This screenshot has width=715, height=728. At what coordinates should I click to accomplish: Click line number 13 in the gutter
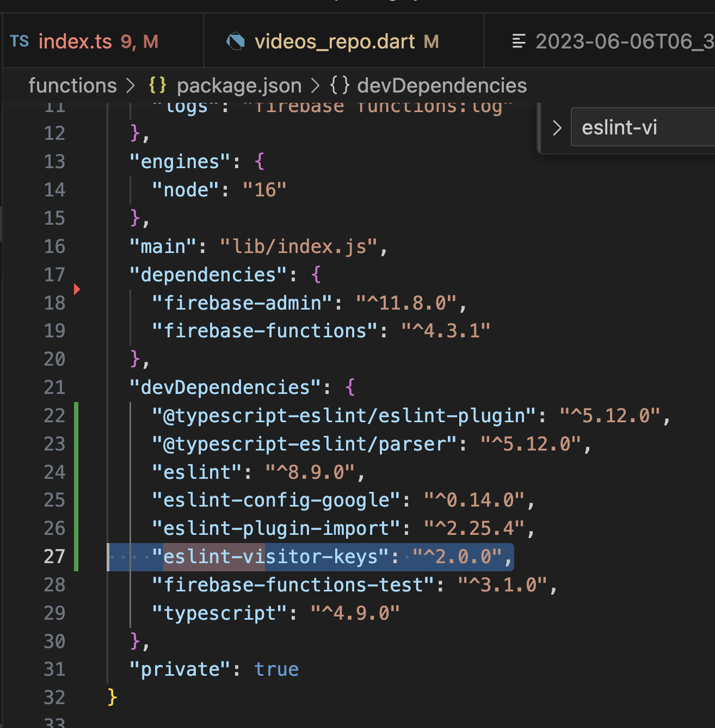point(54,162)
